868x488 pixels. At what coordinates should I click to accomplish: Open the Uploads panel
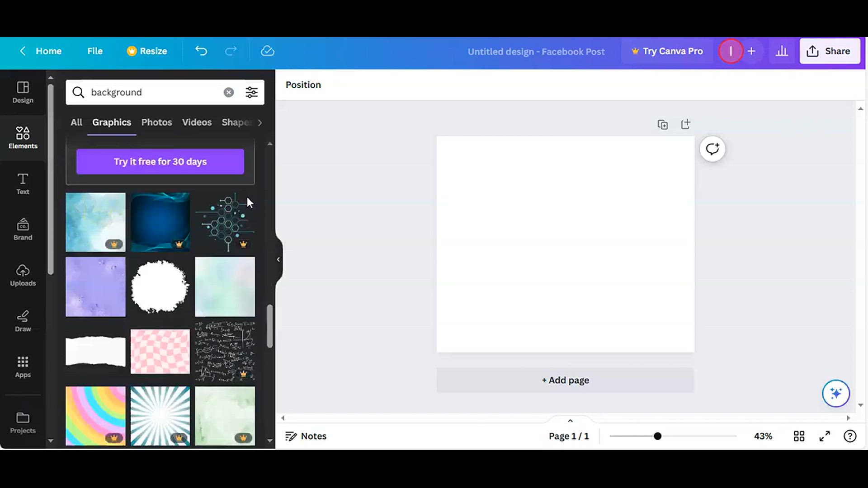pyautogui.click(x=23, y=275)
